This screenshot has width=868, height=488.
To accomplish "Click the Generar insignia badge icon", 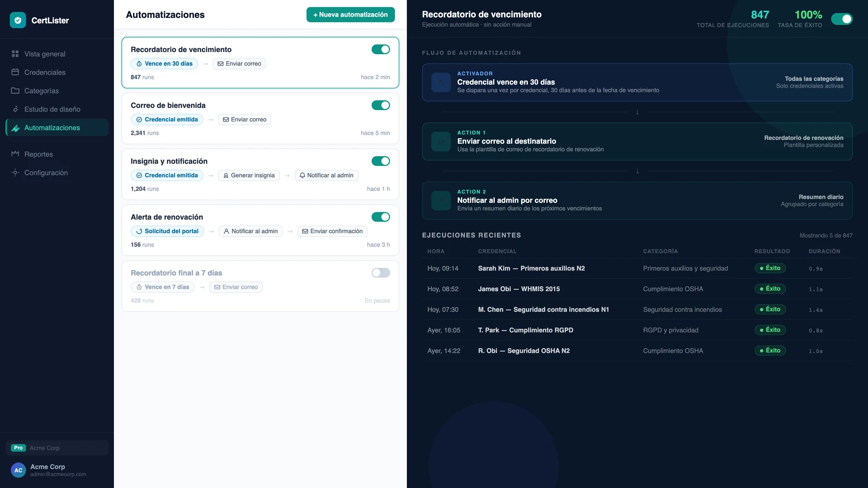I will click(x=226, y=176).
